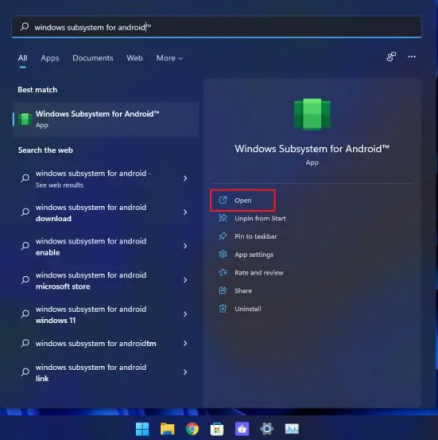The width and height of the screenshot is (438, 440).
Task: Expand the More filter dropdown
Action: click(x=169, y=58)
